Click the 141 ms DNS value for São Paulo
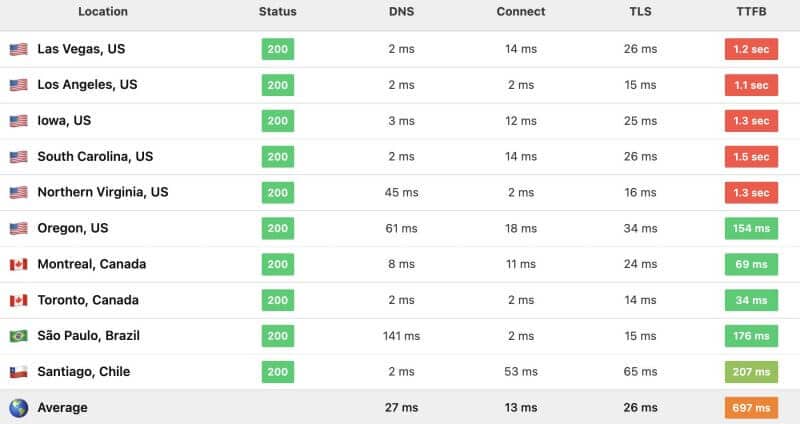 click(401, 336)
